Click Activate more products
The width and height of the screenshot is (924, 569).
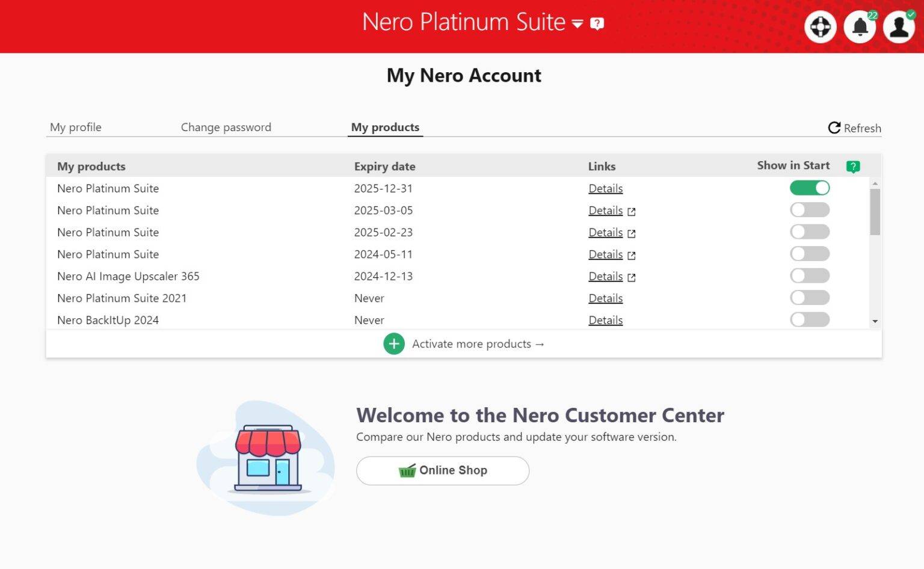click(477, 343)
